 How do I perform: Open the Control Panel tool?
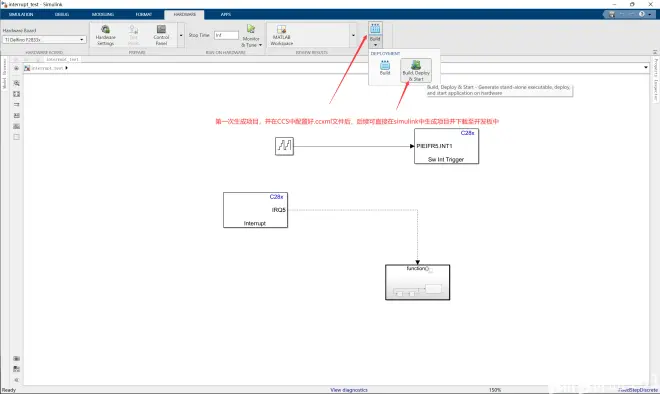(x=161, y=35)
